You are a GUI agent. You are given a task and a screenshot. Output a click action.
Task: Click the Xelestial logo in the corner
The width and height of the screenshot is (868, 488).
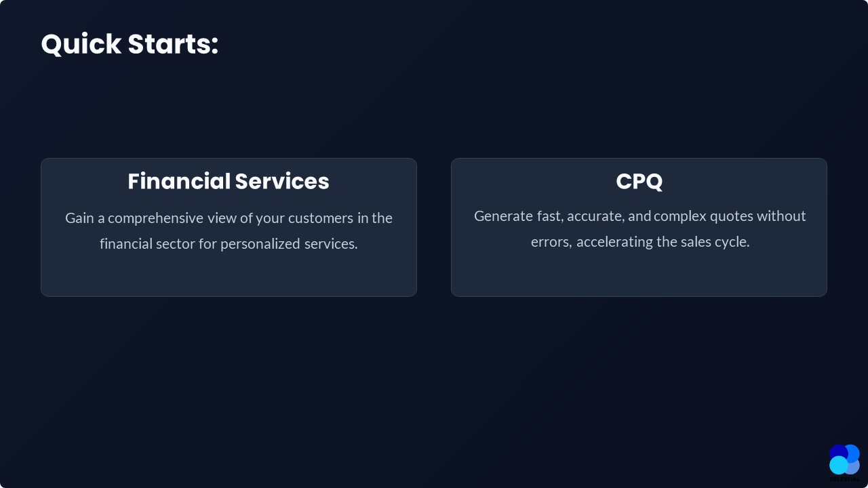click(x=844, y=461)
